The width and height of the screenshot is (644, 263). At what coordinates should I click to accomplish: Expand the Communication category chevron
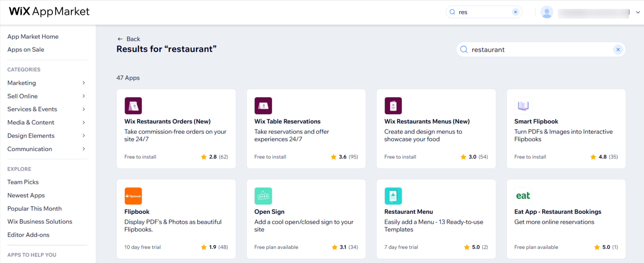[83, 149]
